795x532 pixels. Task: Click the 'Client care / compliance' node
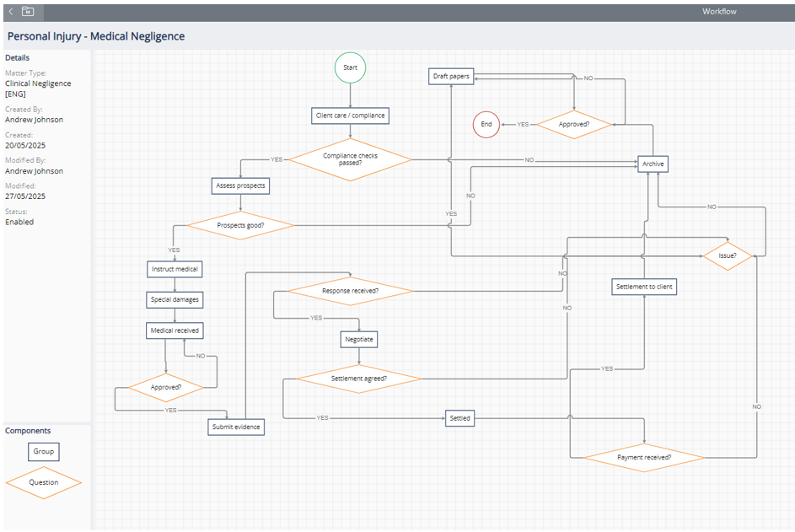click(x=350, y=116)
